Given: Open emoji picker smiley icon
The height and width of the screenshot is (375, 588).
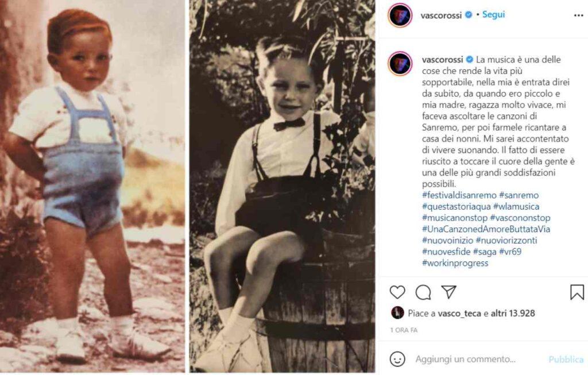Looking at the screenshot, I should point(397,359).
